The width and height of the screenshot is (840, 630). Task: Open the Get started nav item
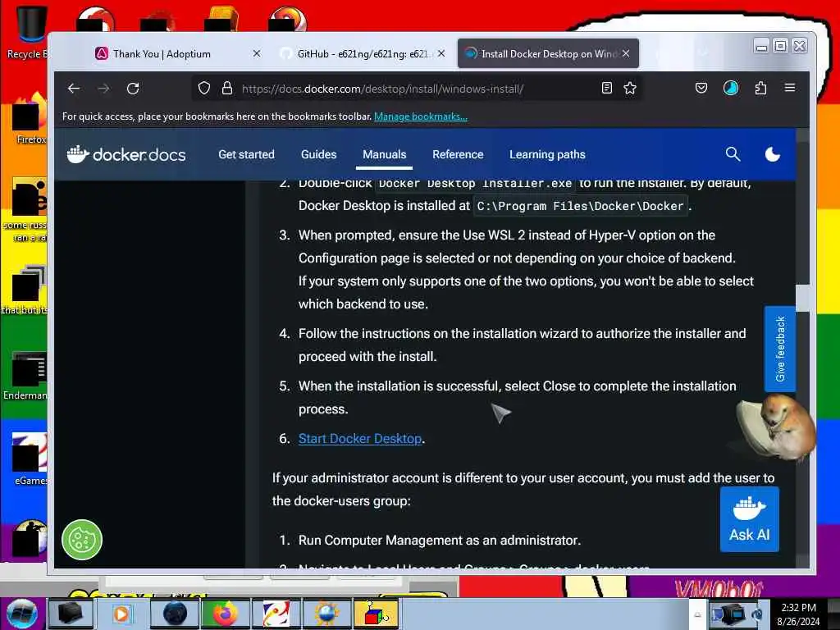(246, 154)
